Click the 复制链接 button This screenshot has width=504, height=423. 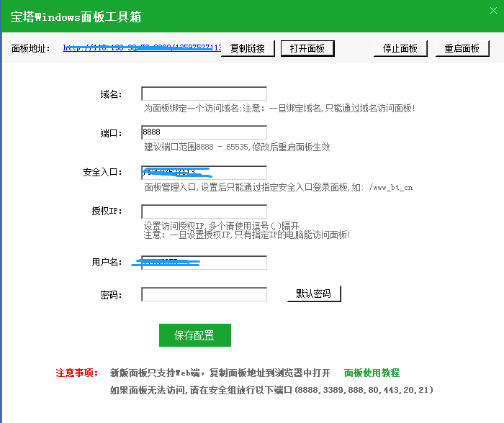[x=248, y=48]
